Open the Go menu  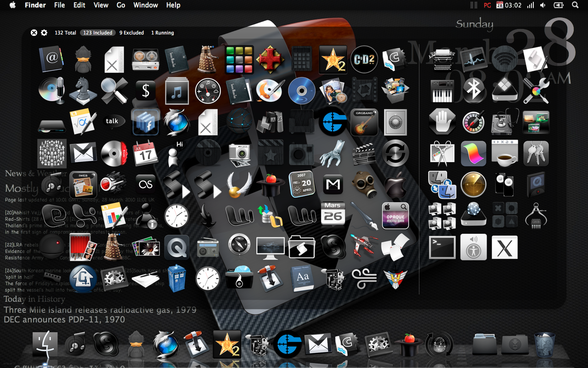[x=121, y=5]
